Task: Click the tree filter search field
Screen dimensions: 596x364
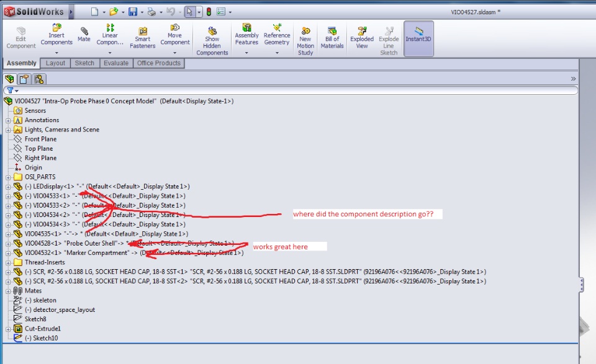Action: click(291, 91)
